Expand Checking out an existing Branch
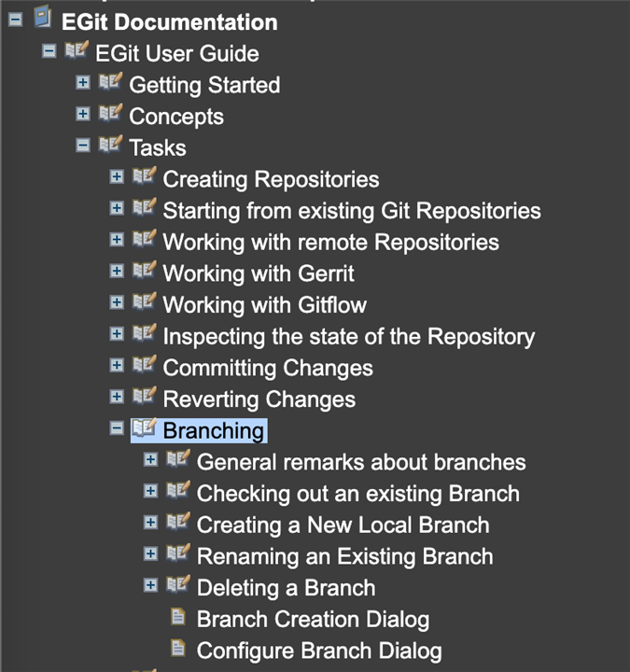The image size is (630, 672). click(x=150, y=491)
